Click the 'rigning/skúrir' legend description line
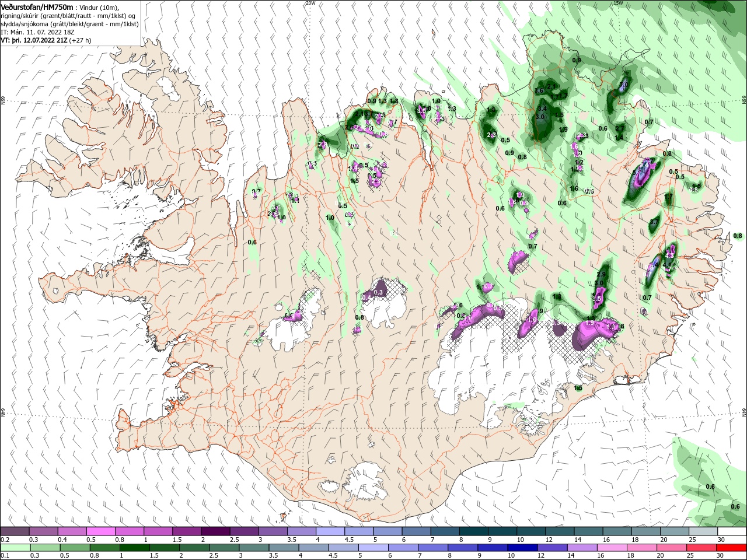 (x=68, y=16)
